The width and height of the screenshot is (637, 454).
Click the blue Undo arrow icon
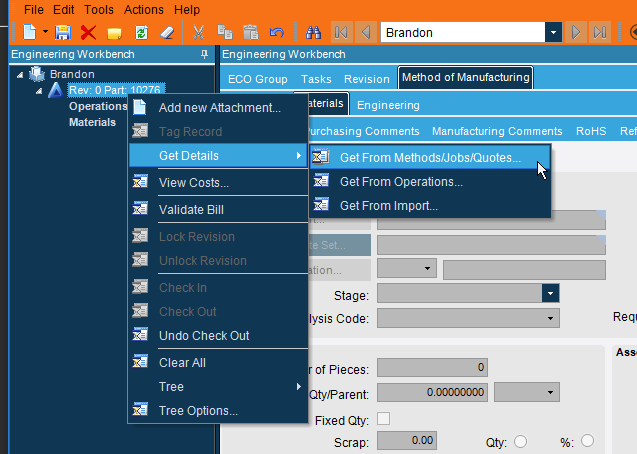[277, 32]
